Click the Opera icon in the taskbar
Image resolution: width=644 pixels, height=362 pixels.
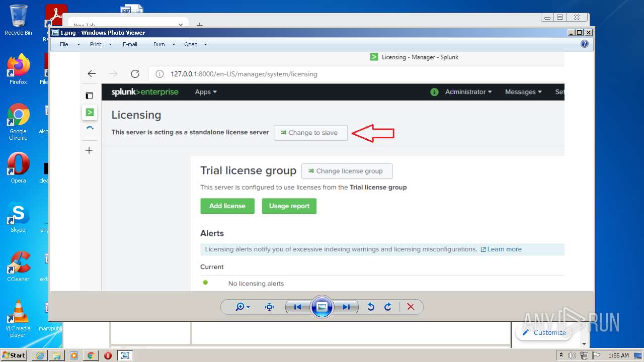point(108,355)
